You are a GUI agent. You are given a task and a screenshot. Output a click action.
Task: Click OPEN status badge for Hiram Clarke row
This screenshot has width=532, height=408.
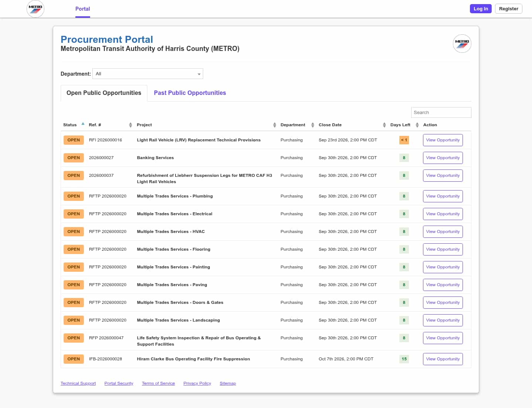pos(74,359)
